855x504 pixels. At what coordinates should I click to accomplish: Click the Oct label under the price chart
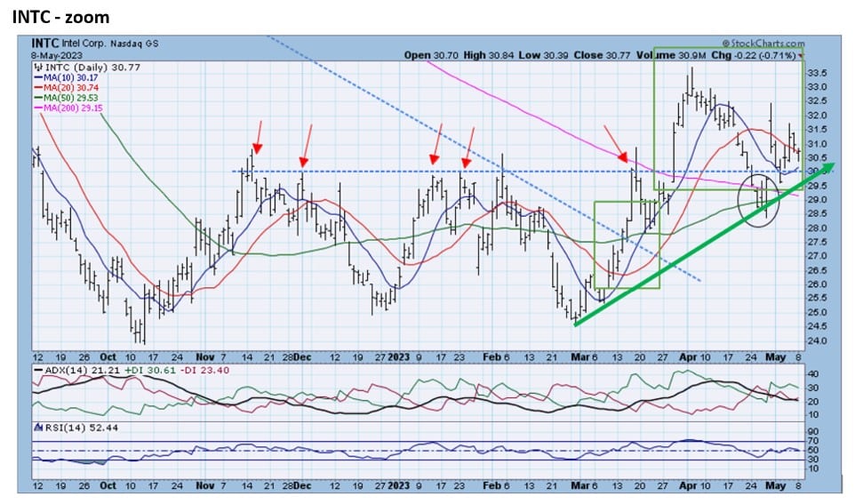point(108,356)
